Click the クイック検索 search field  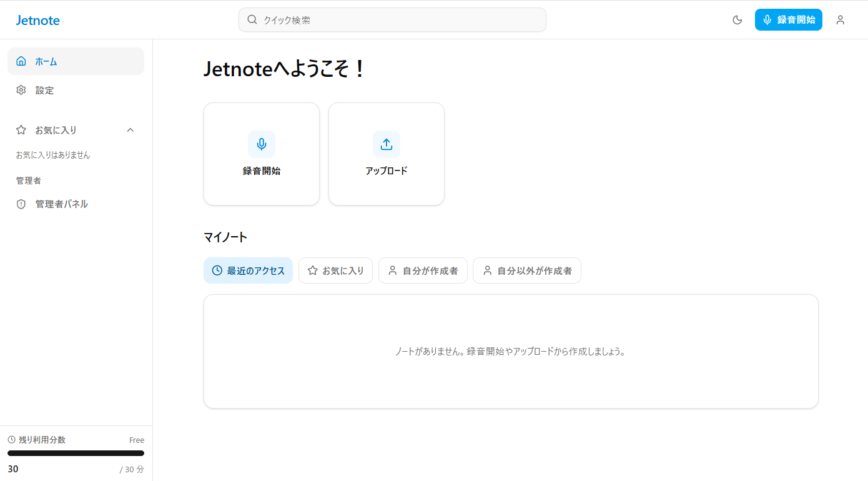tap(392, 19)
